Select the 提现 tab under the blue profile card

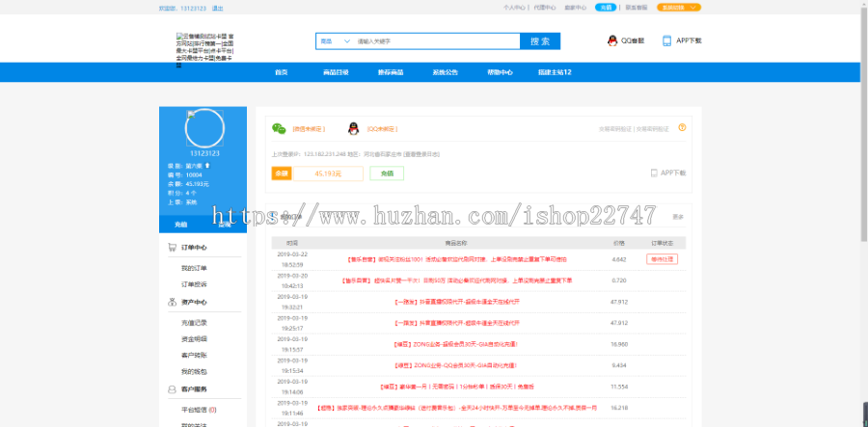pos(224,225)
